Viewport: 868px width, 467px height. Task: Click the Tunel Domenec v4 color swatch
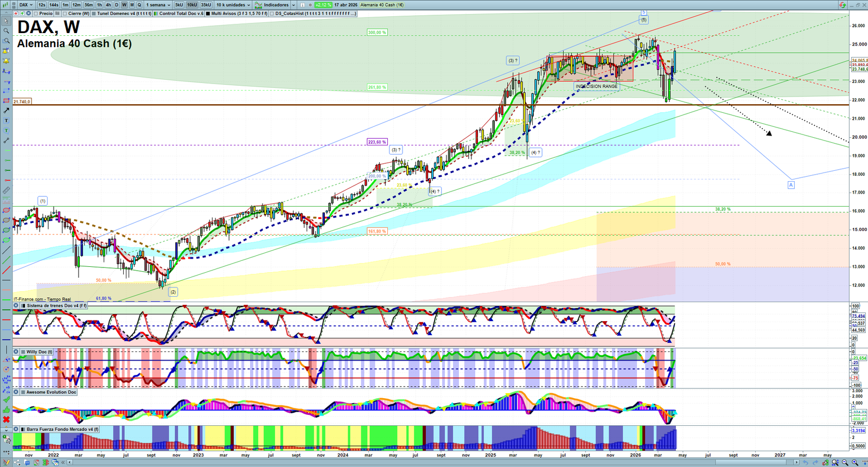point(94,14)
